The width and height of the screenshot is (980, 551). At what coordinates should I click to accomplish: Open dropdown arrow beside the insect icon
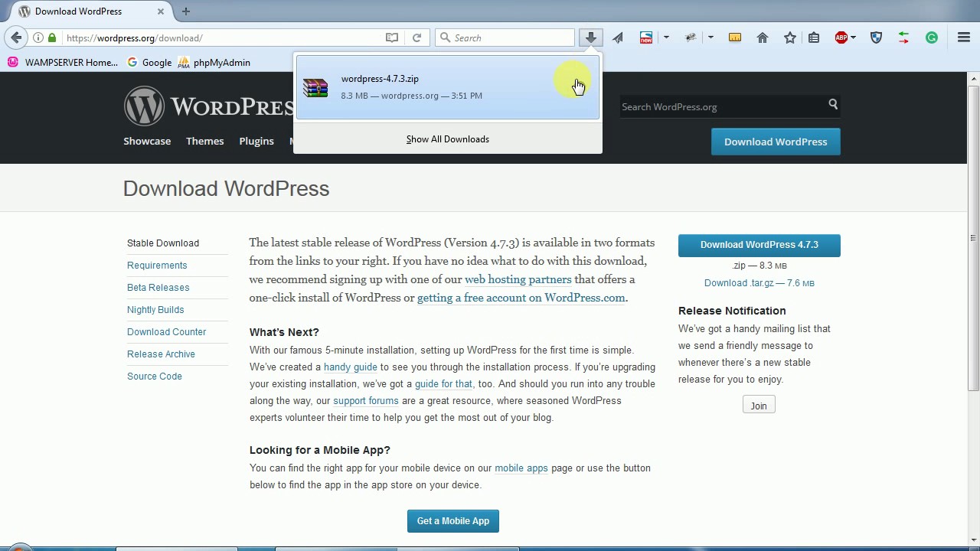710,37
